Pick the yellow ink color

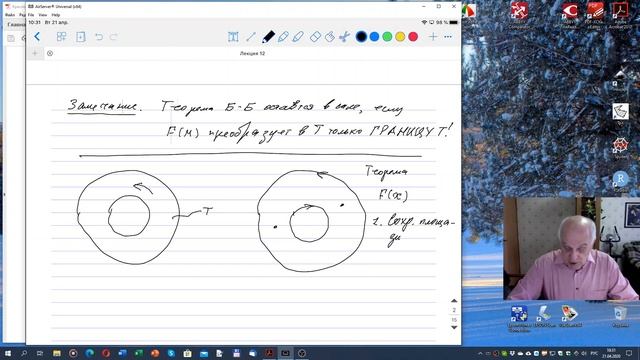[x=400, y=37]
